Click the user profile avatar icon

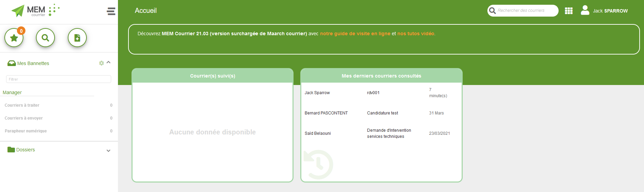[585, 10]
